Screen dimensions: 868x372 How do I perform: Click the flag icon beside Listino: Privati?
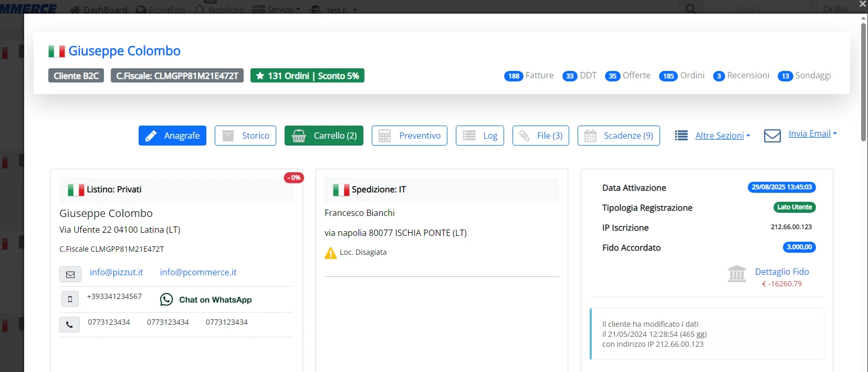point(76,190)
